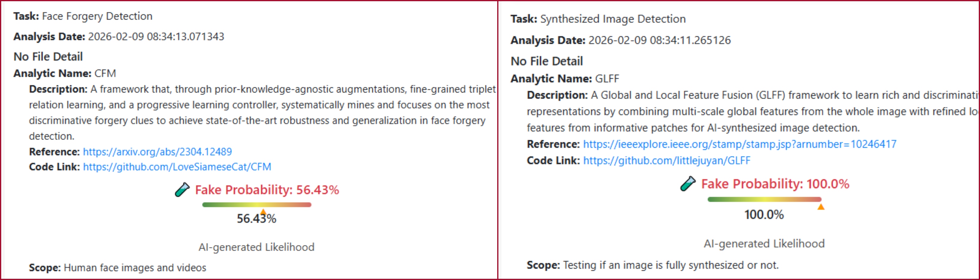Click the orange triangle marker on the GLFF probability bar
The width and height of the screenshot is (980, 280).
pyautogui.click(x=821, y=206)
